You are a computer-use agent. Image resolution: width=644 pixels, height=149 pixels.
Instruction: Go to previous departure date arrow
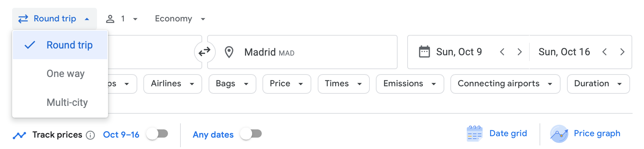pyautogui.click(x=502, y=52)
